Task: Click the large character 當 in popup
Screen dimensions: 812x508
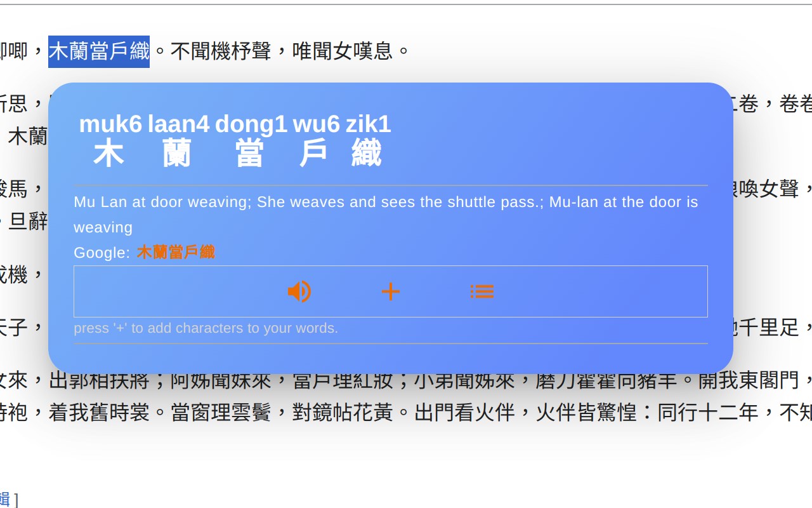Action: (x=249, y=153)
